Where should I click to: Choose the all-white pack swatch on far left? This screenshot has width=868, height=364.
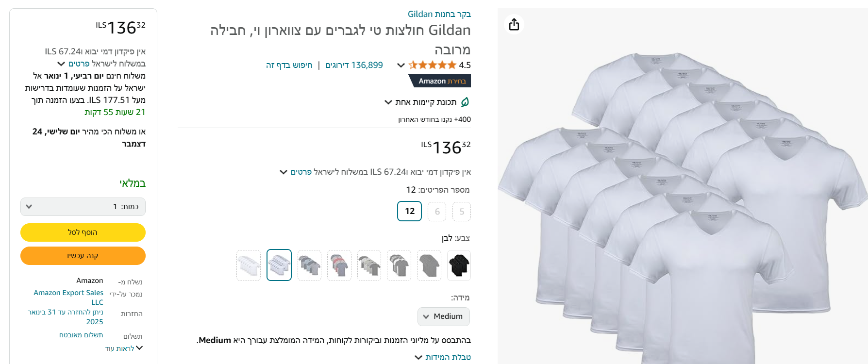pos(249,265)
